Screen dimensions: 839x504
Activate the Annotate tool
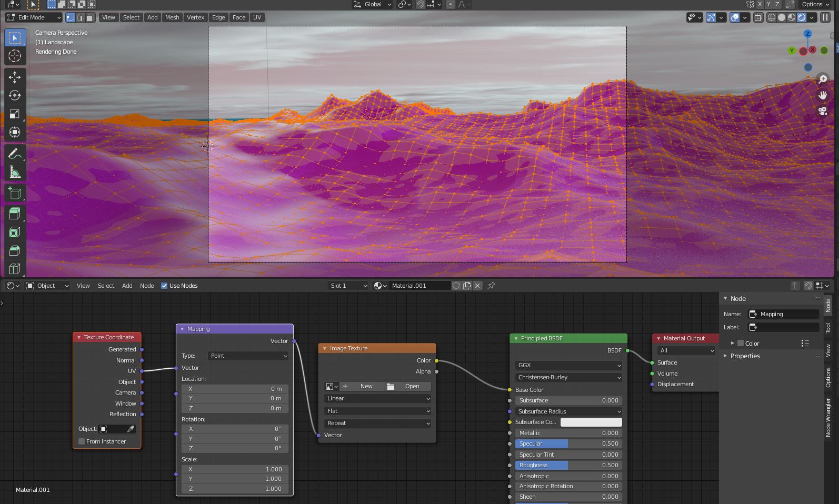point(15,154)
